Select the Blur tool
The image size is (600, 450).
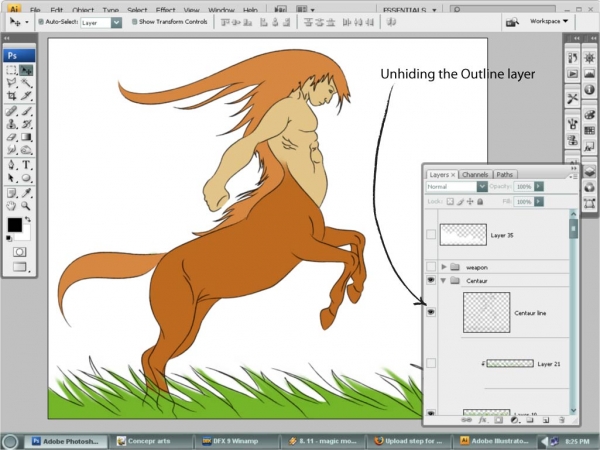point(11,149)
